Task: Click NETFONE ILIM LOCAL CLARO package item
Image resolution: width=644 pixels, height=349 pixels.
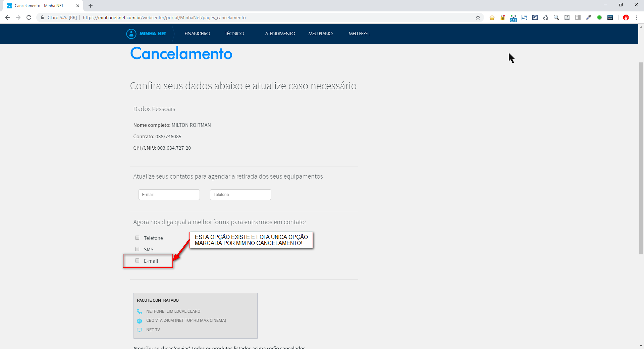Action: pos(173,311)
